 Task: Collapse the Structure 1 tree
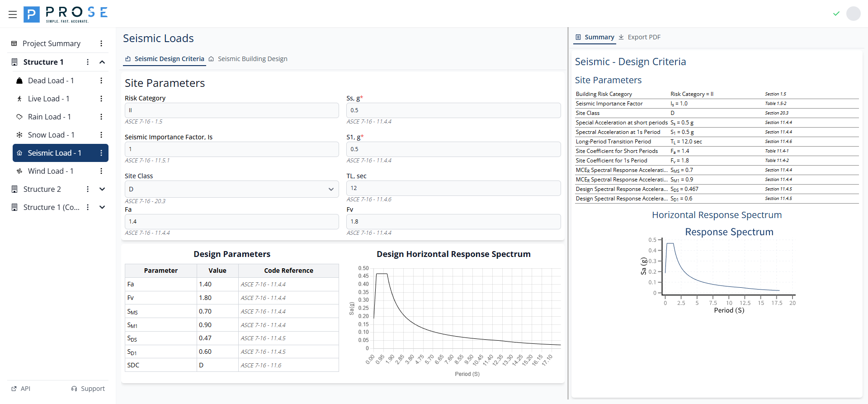point(102,62)
